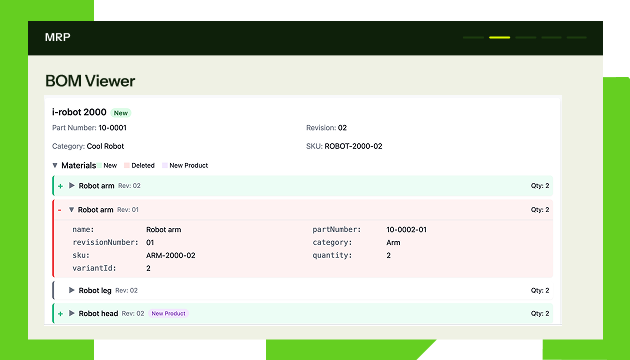Collapse Robot arm Rev: 01 row
The height and width of the screenshot is (360, 630).
(x=72, y=209)
